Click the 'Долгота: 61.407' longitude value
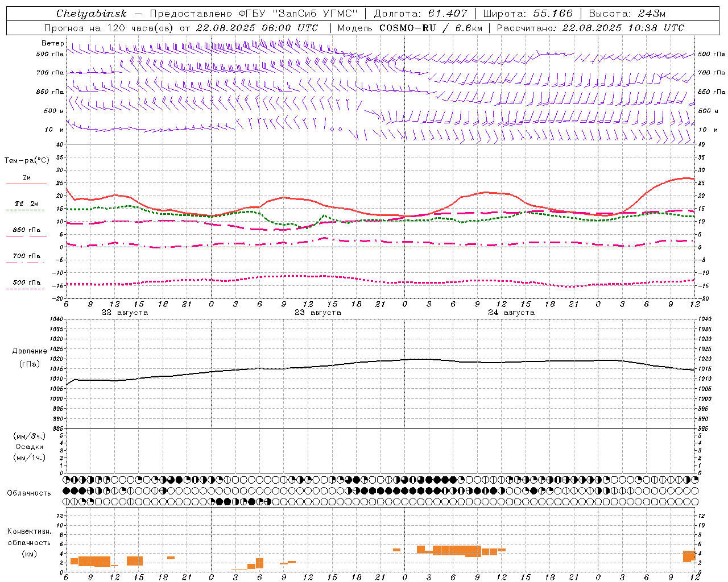728x582 pixels. point(420,14)
